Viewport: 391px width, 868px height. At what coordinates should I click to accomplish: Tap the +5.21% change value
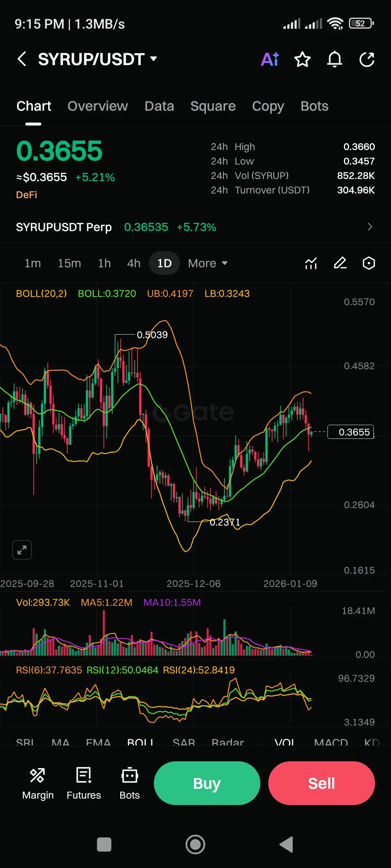[95, 177]
